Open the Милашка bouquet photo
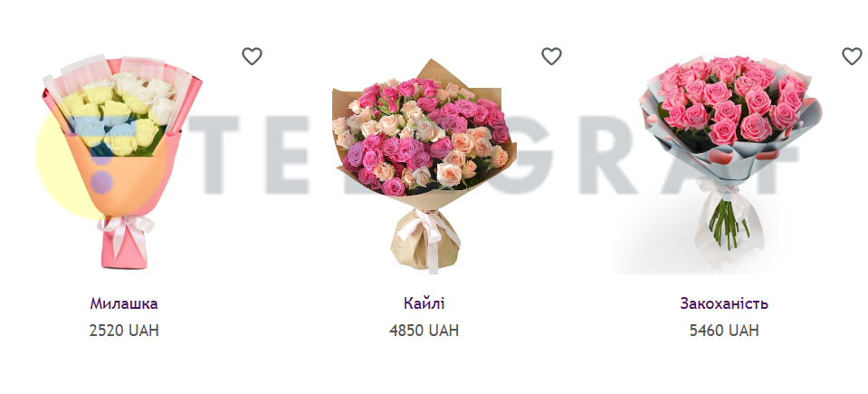Screen dimensions: 868x394 123,161
